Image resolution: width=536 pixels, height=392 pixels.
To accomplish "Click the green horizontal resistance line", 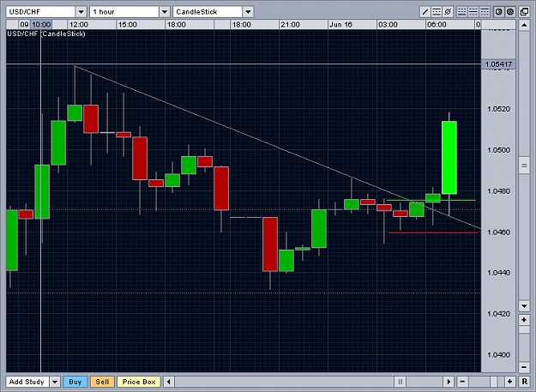I will tap(431, 200).
